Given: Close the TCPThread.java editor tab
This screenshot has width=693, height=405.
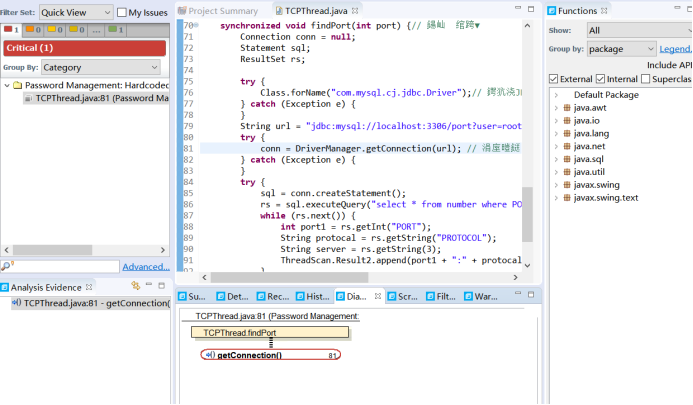Looking at the screenshot, I should (355, 11).
